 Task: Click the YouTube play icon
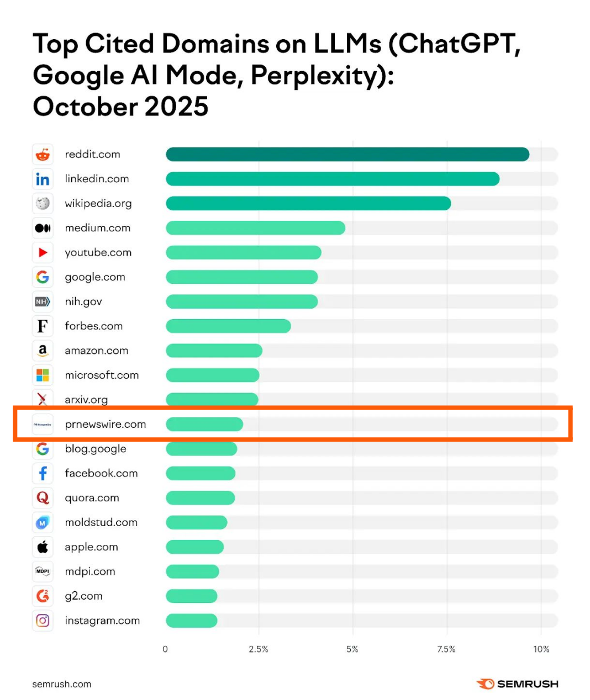[43, 252]
